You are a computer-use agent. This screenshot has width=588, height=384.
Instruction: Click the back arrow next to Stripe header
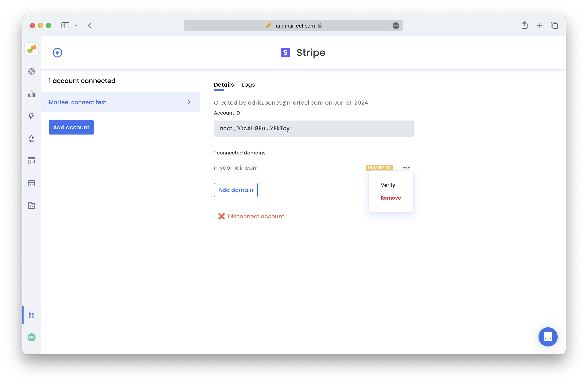(57, 52)
